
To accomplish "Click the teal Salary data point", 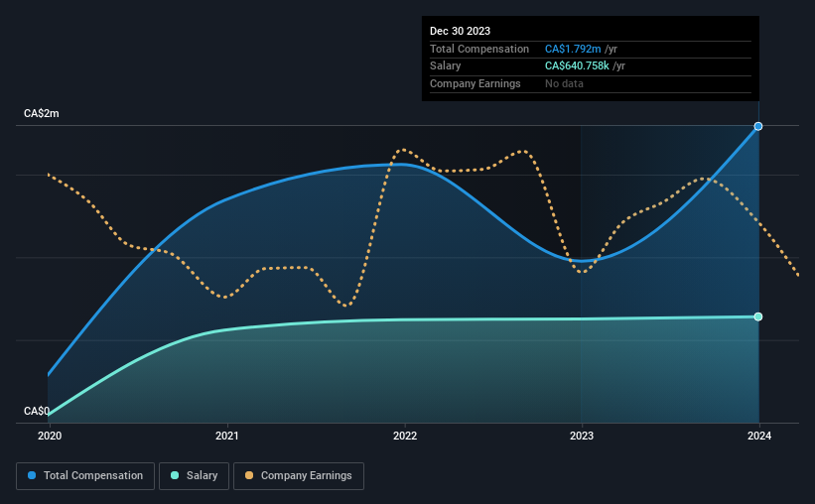I will point(758,316).
